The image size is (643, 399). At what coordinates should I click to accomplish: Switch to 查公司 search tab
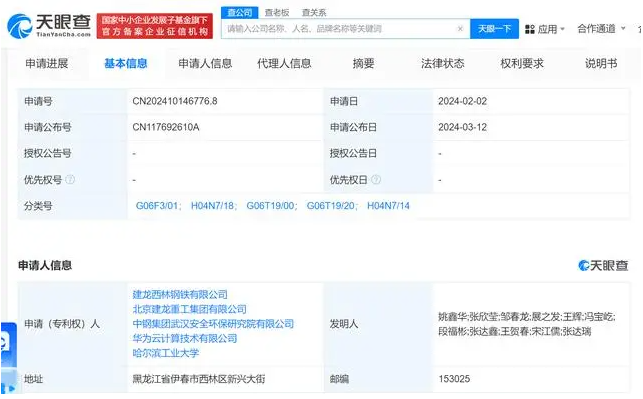pos(239,13)
